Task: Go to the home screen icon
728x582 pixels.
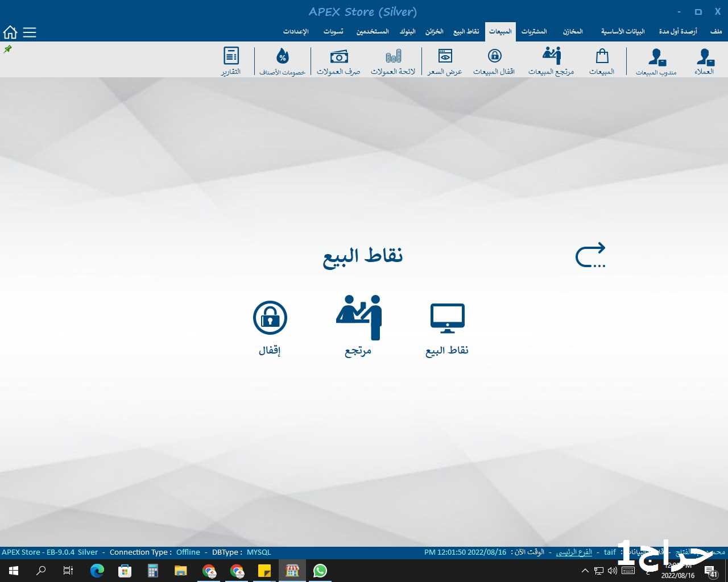Action: (x=10, y=32)
